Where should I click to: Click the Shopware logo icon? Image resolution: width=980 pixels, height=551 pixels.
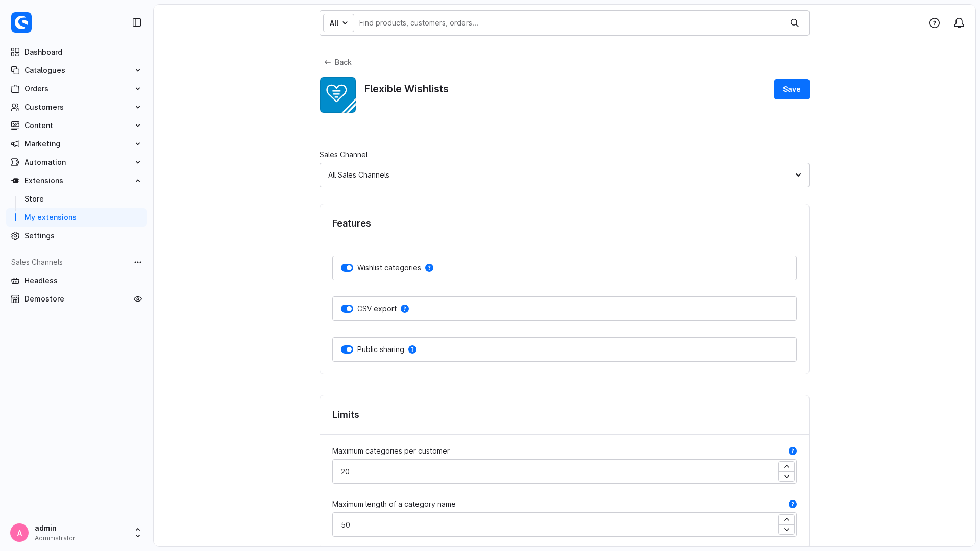point(21,22)
